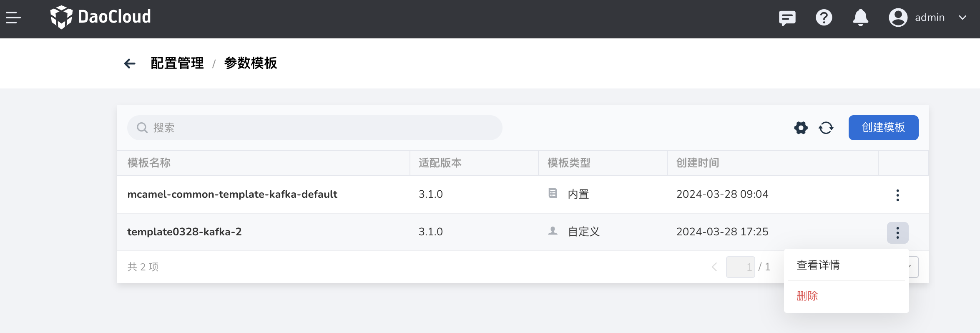Click the back arrow to 配置管理
This screenshot has width=980, height=333.
click(x=129, y=63)
